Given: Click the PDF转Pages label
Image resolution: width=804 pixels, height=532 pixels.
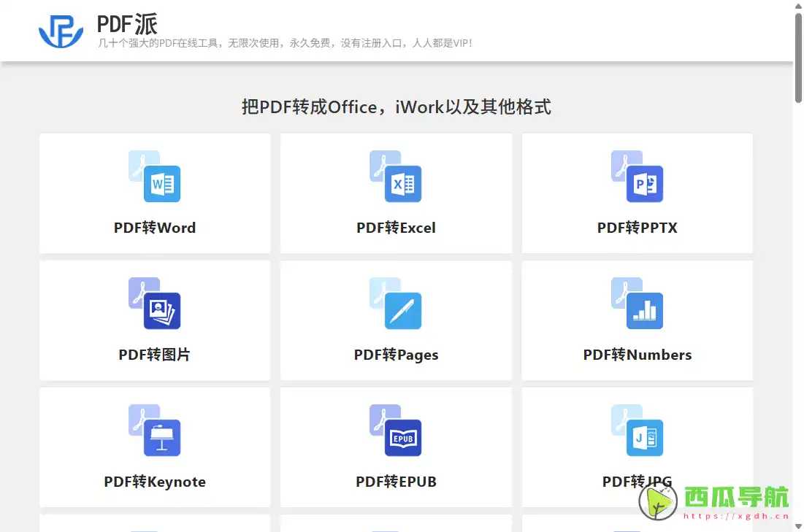Looking at the screenshot, I should click(x=396, y=355).
